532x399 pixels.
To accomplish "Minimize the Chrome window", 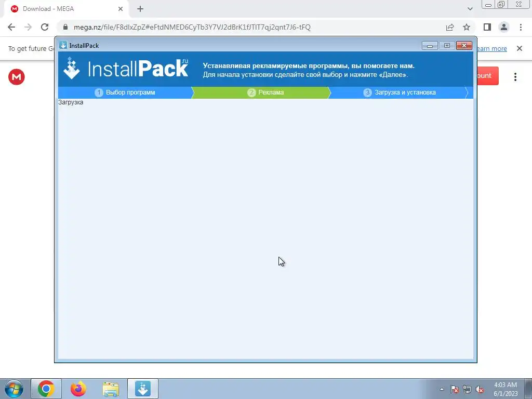I will click(x=488, y=4).
